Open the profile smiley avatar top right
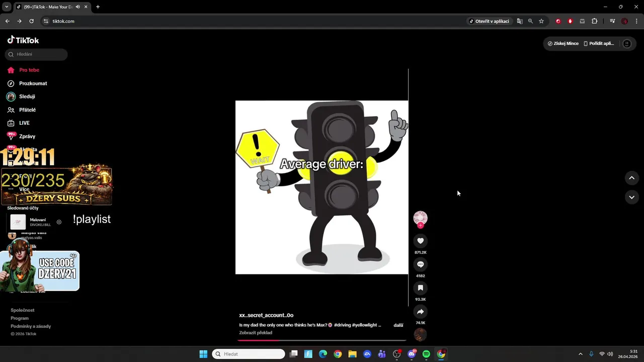The height and width of the screenshot is (362, 644). pyautogui.click(x=626, y=44)
